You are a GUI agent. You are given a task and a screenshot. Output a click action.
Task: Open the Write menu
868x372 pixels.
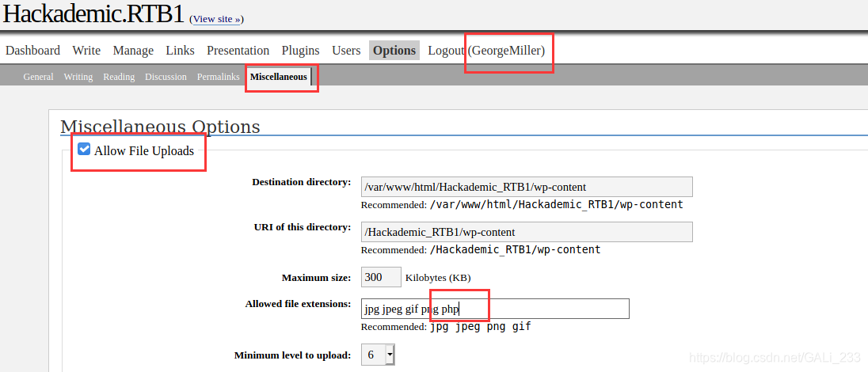click(x=86, y=51)
